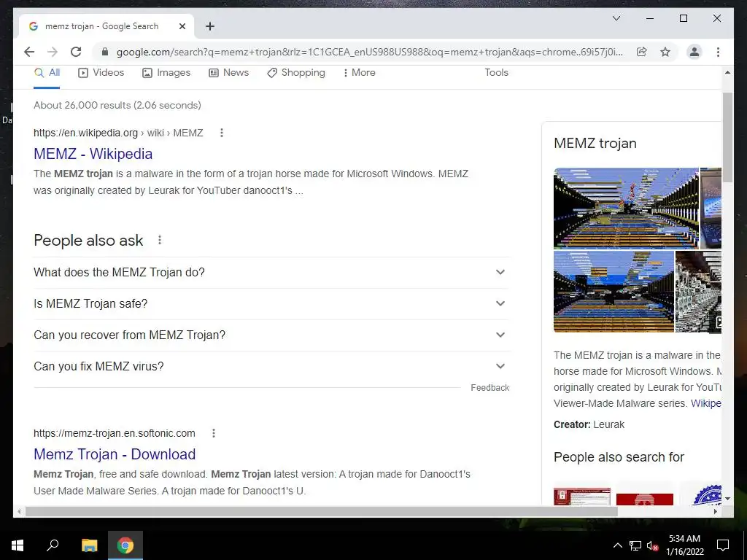
Task: Open options menu beside People also ask
Action: click(160, 240)
